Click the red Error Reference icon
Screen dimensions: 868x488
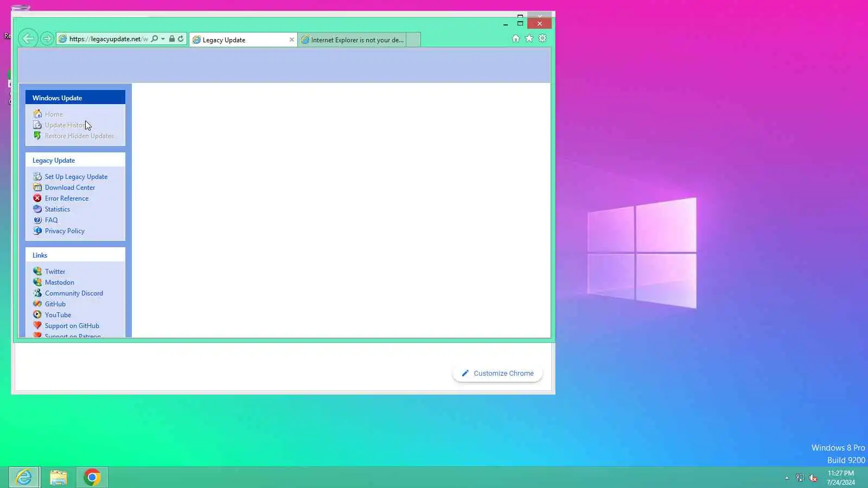pyautogui.click(x=37, y=198)
